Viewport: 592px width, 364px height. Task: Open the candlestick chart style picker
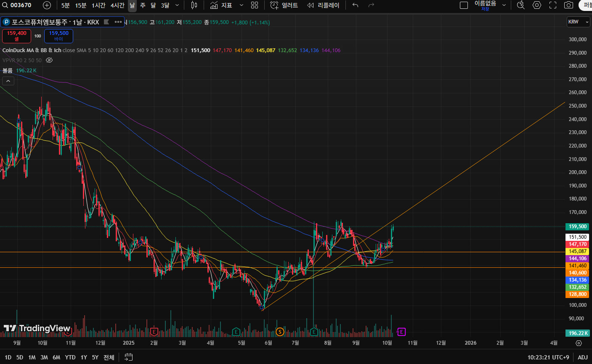[194, 5]
